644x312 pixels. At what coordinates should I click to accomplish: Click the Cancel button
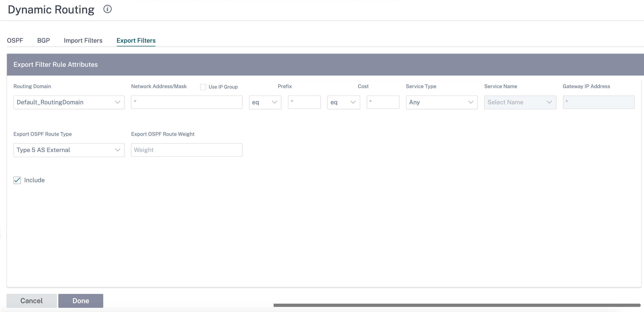click(x=31, y=301)
